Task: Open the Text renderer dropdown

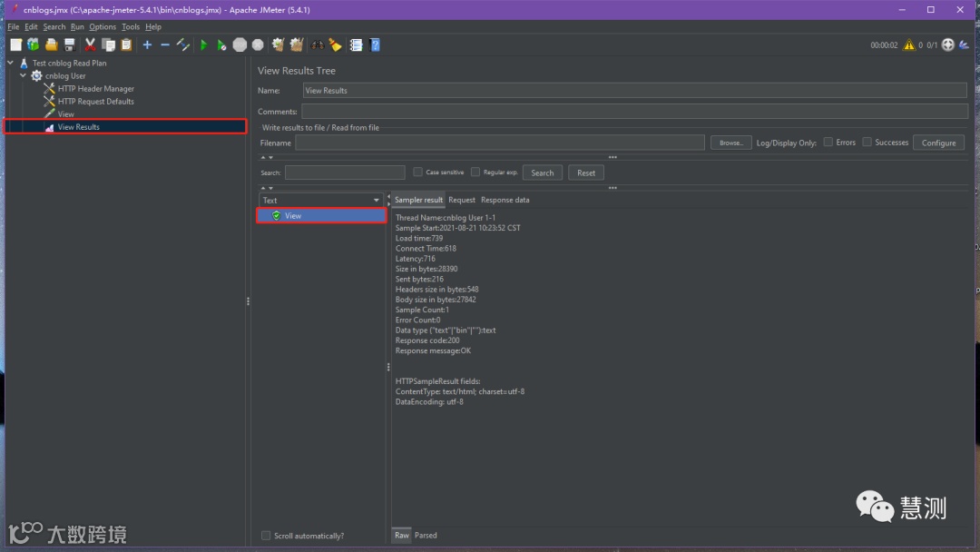Action: (320, 200)
